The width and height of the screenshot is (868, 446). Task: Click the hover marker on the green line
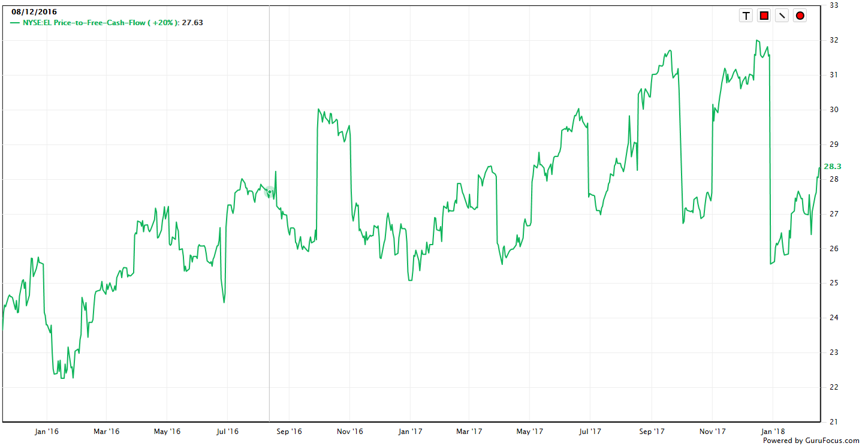(x=269, y=192)
